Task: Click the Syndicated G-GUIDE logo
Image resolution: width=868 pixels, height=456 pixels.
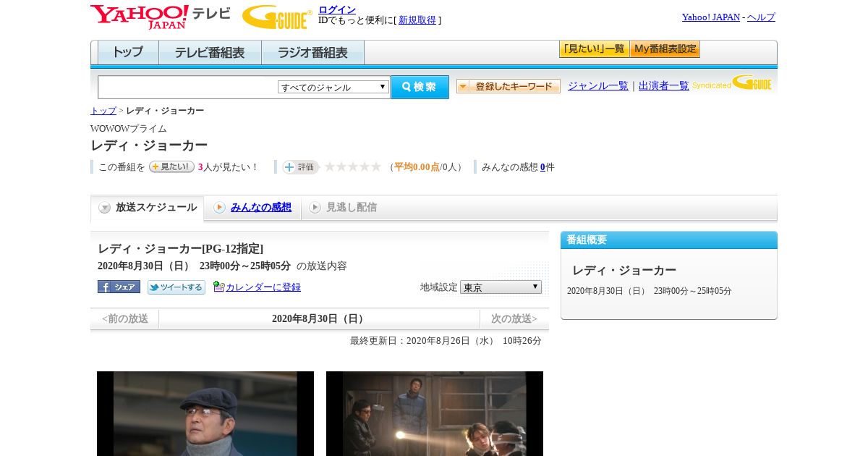Action: 732,83
